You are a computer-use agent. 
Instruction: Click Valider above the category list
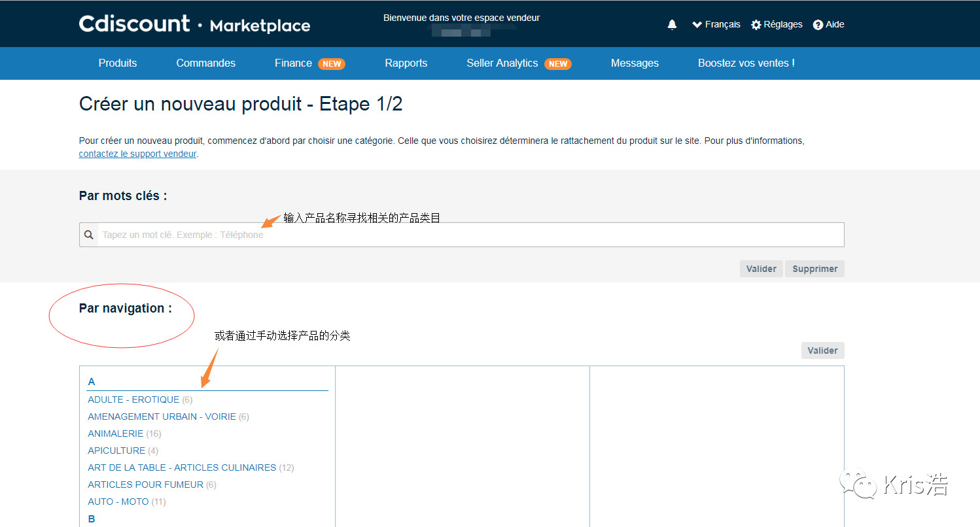tap(822, 350)
